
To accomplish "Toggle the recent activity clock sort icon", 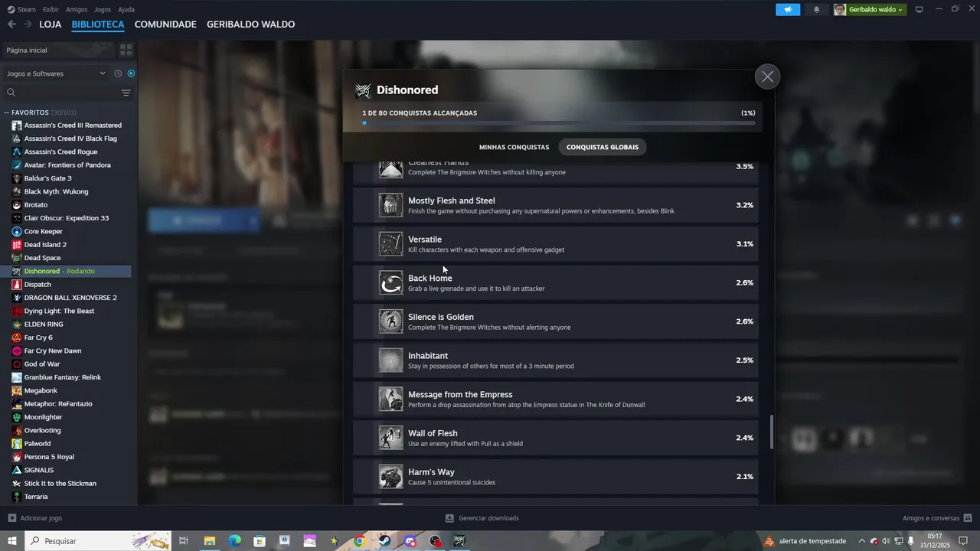I will tap(118, 73).
